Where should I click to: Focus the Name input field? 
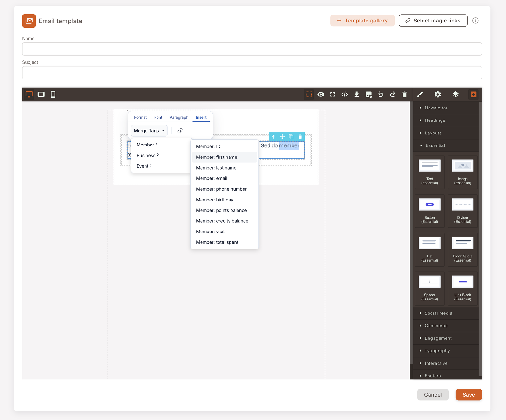point(252,49)
